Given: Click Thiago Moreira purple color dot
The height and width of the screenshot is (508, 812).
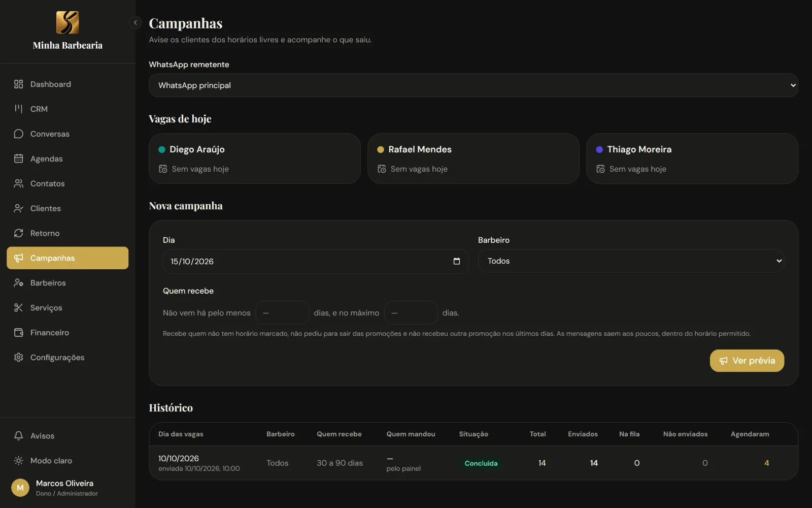Looking at the screenshot, I should (x=599, y=149).
